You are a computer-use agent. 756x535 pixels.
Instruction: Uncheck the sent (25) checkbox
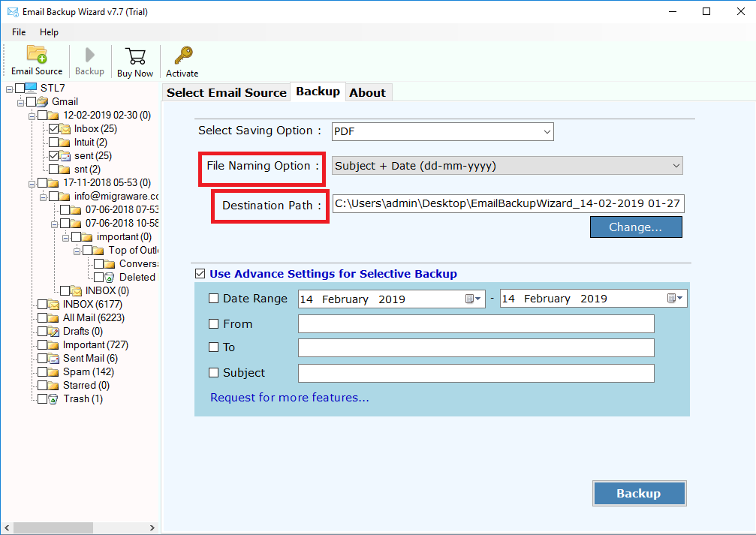(53, 155)
